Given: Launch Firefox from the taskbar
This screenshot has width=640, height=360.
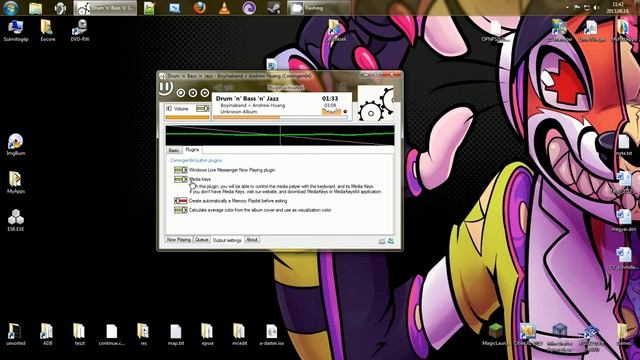Looking at the screenshot, I should click(x=199, y=8).
